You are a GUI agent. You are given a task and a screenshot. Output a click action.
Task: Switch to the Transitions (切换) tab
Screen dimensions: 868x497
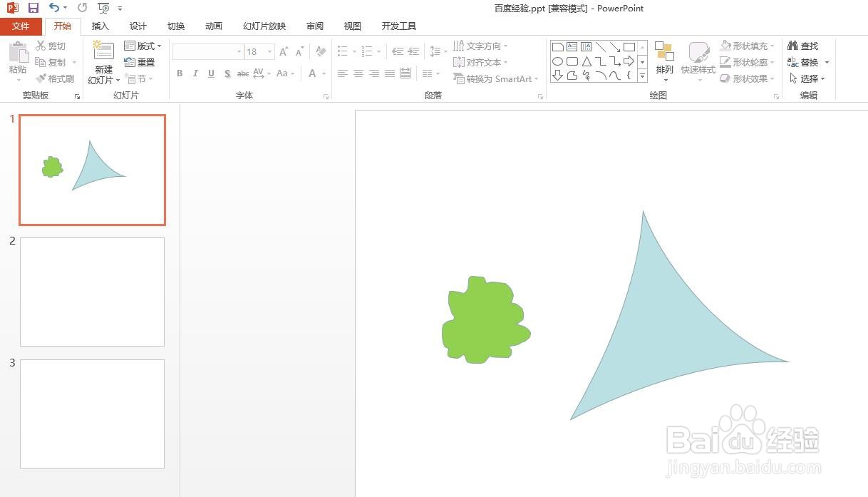coord(176,26)
